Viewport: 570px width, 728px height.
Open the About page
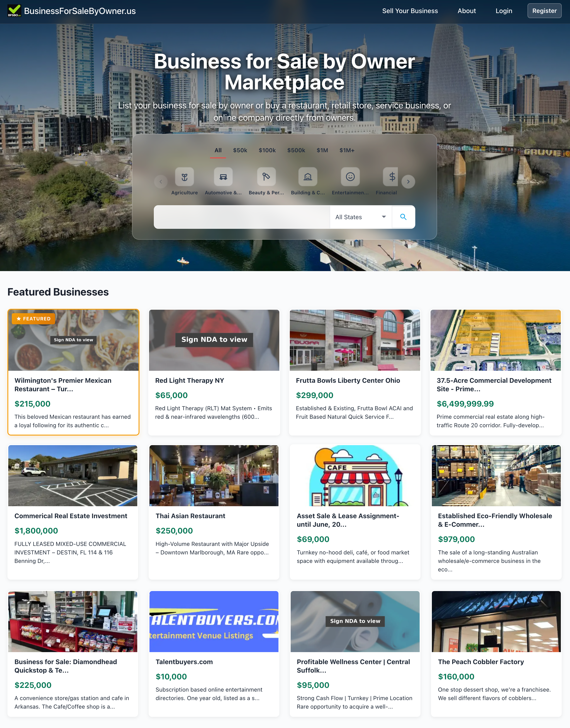[x=467, y=11]
